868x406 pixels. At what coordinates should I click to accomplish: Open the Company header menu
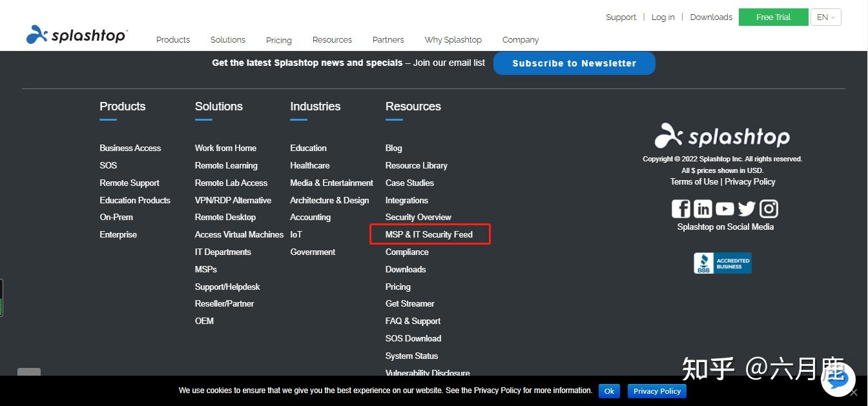click(x=521, y=39)
